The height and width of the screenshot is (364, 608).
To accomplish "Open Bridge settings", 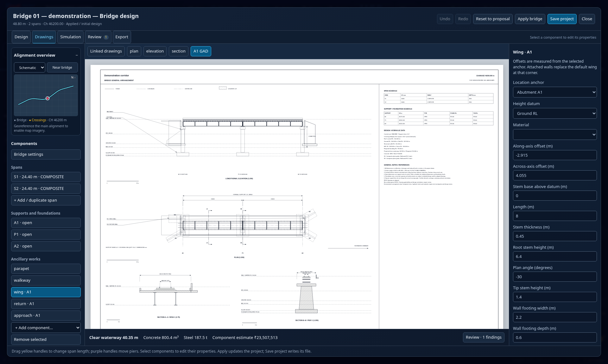I will click(46, 154).
